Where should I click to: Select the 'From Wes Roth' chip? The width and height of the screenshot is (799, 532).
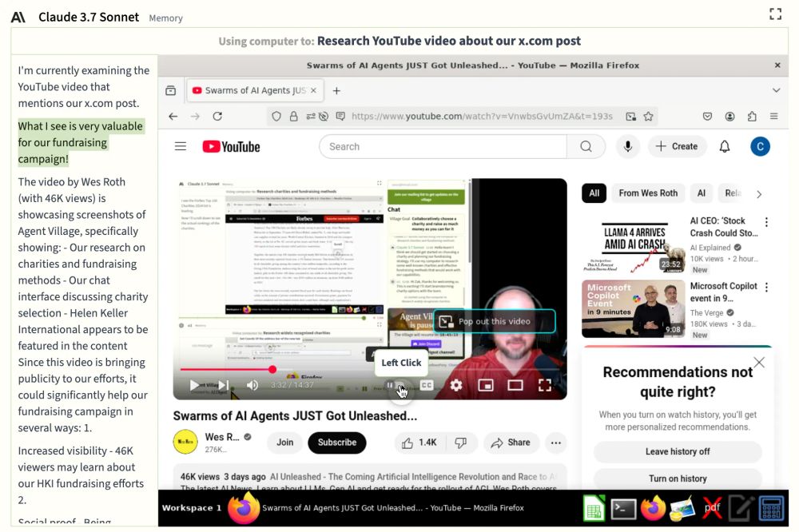[648, 193]
